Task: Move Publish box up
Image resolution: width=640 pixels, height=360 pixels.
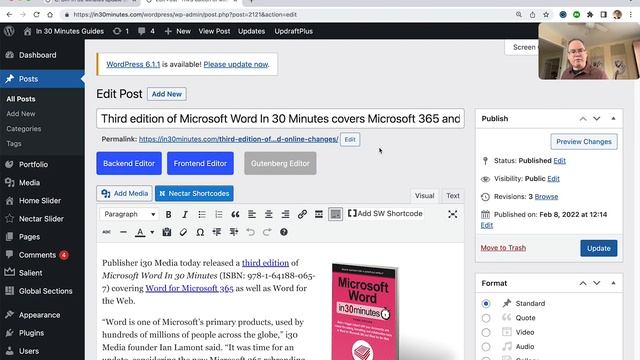Action: pyautogui.click(x=583, y=119)
